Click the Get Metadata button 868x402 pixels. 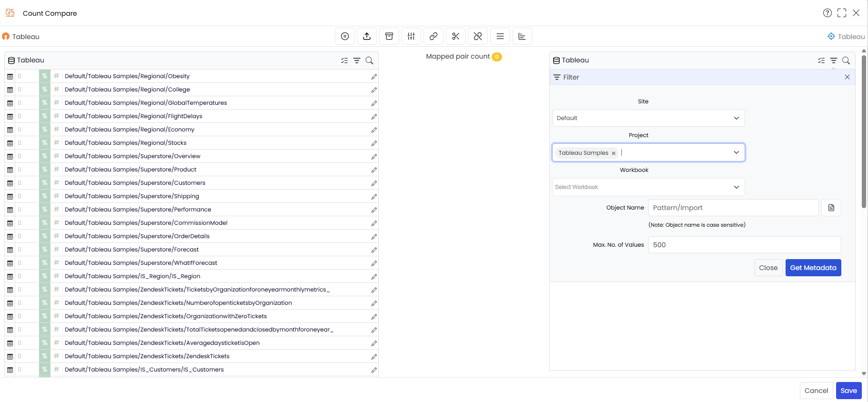[813, 268]
